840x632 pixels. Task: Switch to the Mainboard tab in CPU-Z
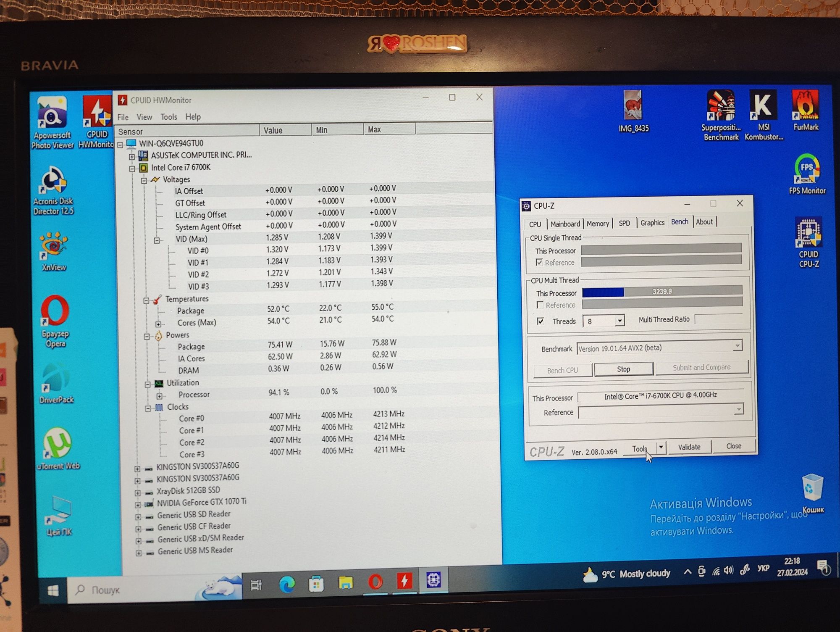[x=565, y=224]
